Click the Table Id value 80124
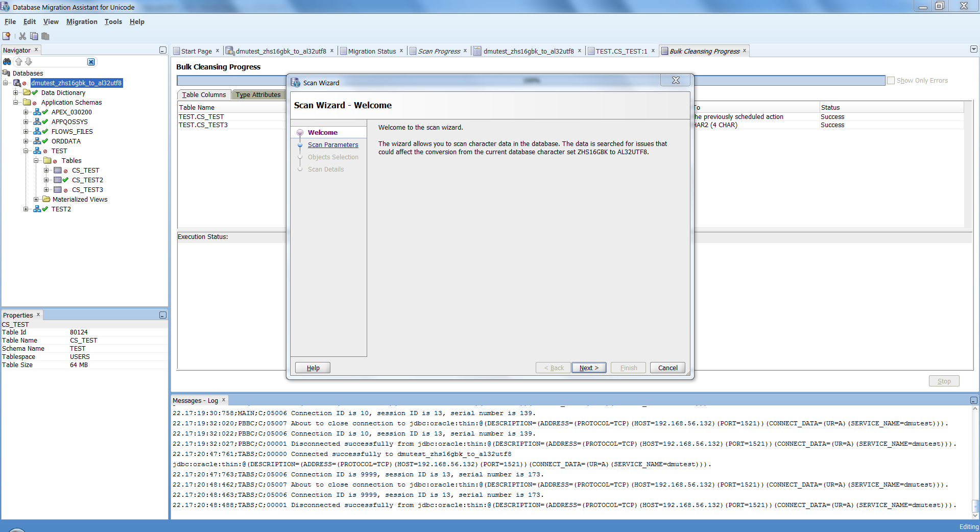The width and height of the screenshot is (980, 532). pyautogui.click(x=79, y=332)
